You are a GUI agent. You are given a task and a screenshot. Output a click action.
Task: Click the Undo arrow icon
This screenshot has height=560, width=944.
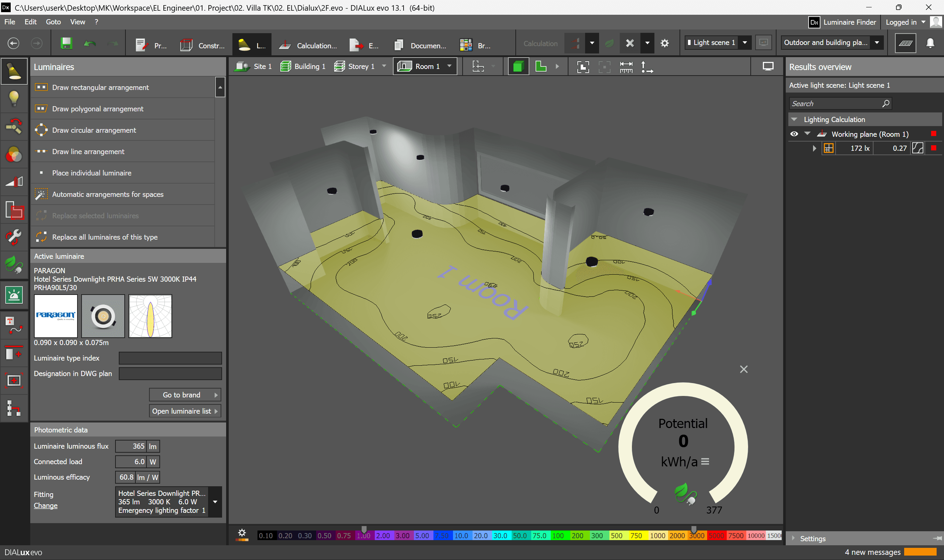pos(90,44)
